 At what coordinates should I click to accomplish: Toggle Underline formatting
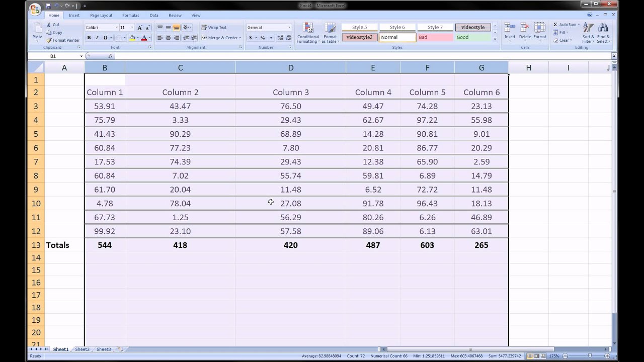click(x=105, y=38)
